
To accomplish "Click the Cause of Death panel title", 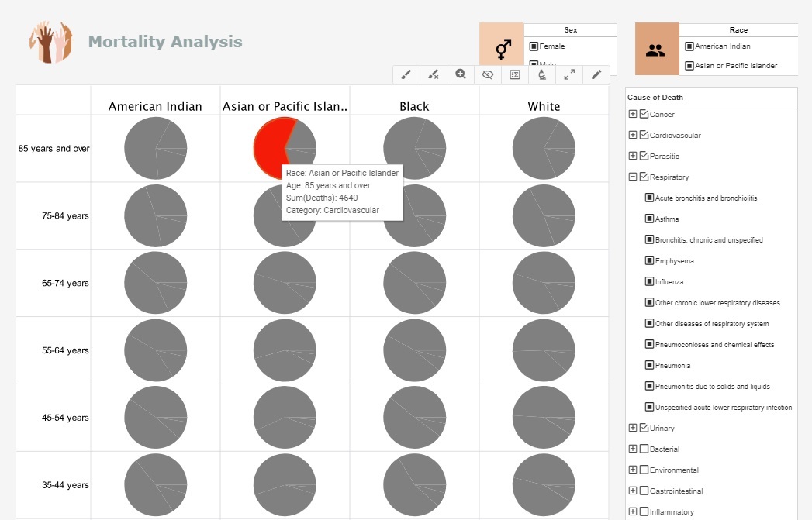I will [x=655, y=98].
